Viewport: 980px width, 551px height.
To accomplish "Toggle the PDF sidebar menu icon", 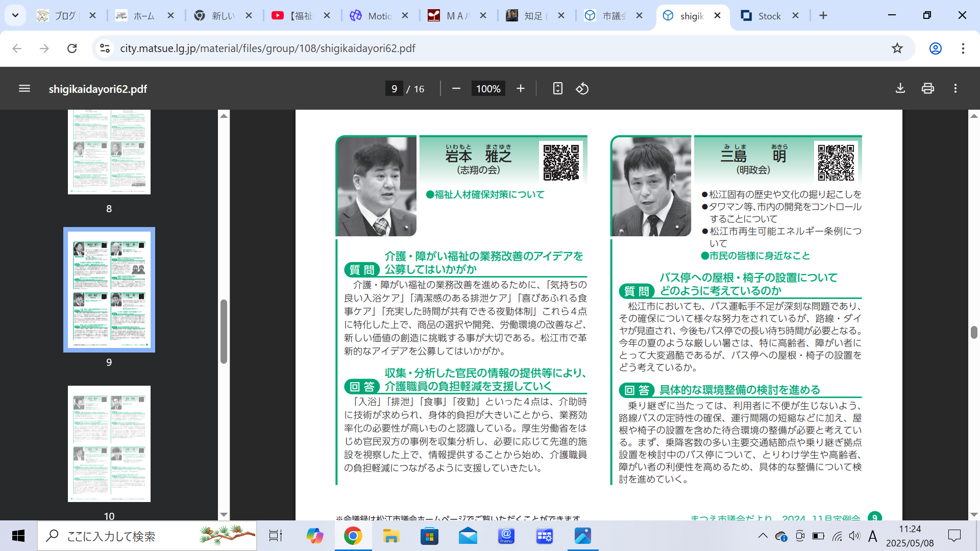I will [24, 89].
